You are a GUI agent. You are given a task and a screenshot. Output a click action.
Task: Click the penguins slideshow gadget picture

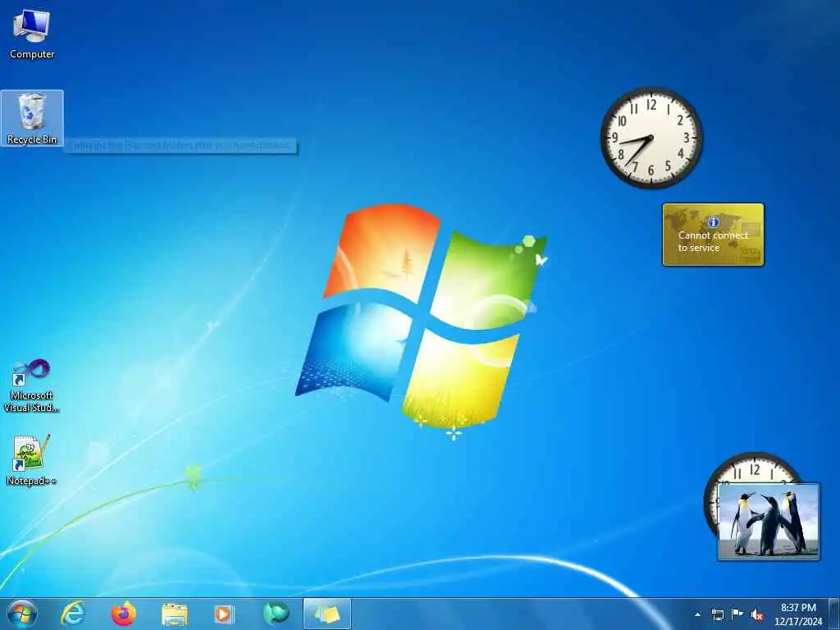point(768,522)
